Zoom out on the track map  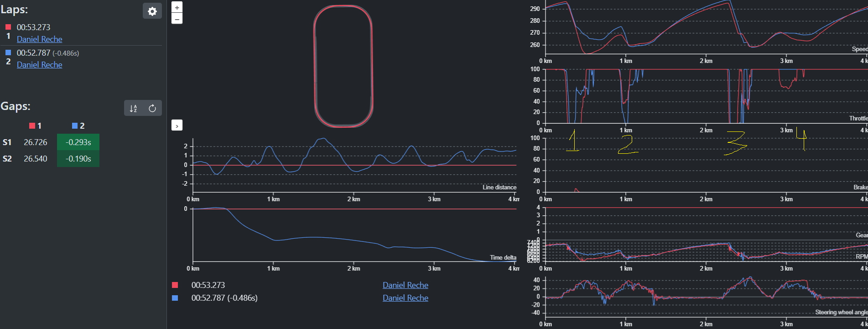point(177,18)
